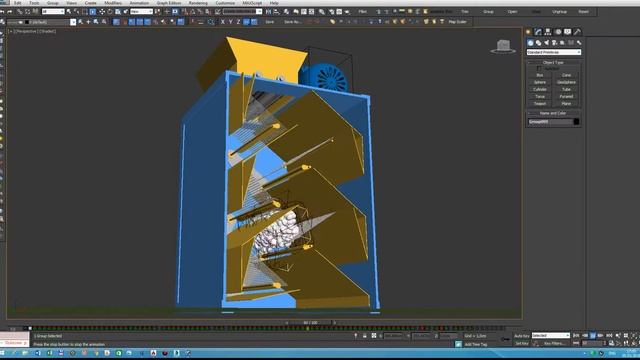The image size is (640, 360).
Task: Open the Selected key filter dropdown
Action: pos(551,336)
